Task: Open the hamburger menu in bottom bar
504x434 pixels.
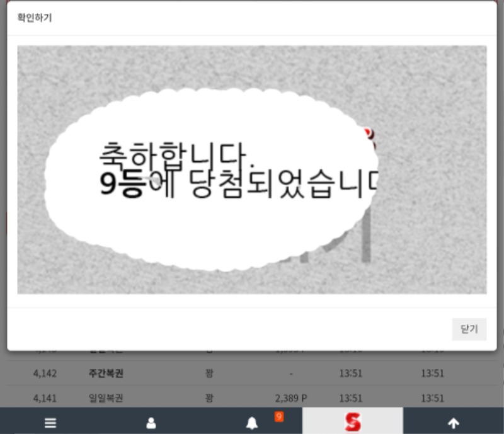Action: click(50, 423)
